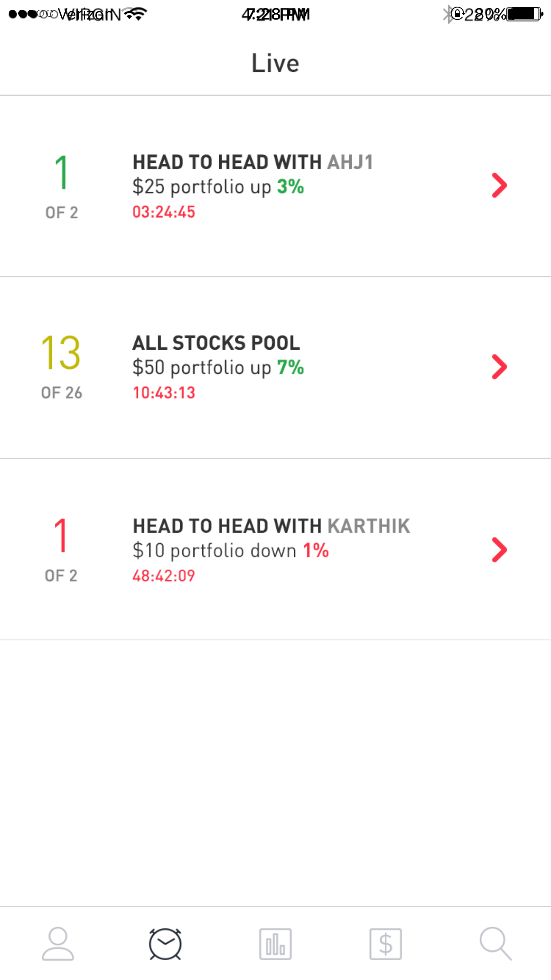The height and width of the screenshot is (980, 551).
Task: Open the profile tab icon
Action: (58, 943)
